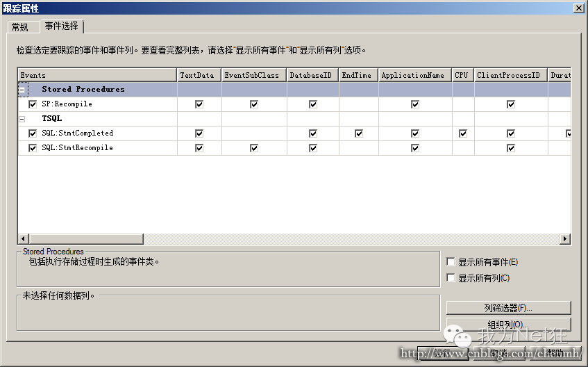Toggle DatabaseID for SQL:StmtRecompile

pos(313,148)
